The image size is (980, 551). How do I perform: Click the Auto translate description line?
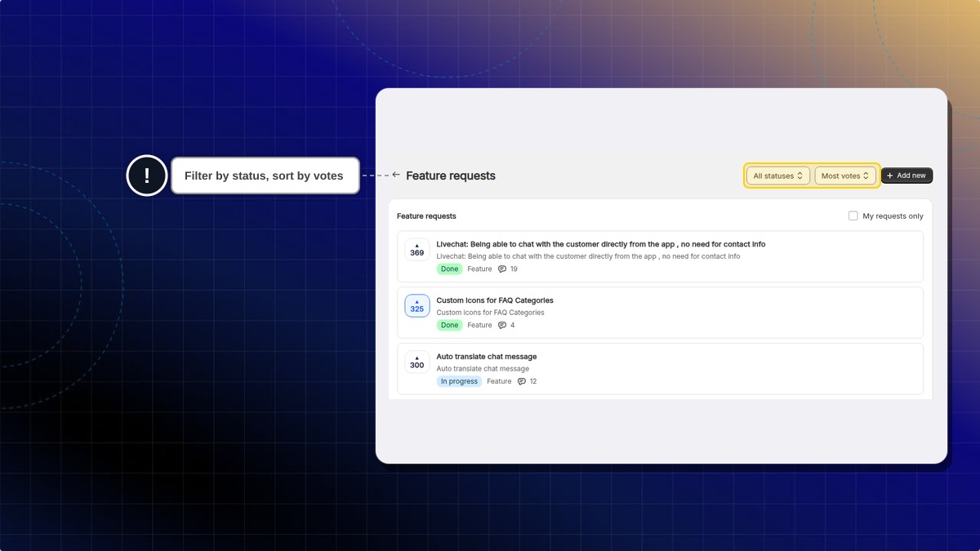(483, 369)
